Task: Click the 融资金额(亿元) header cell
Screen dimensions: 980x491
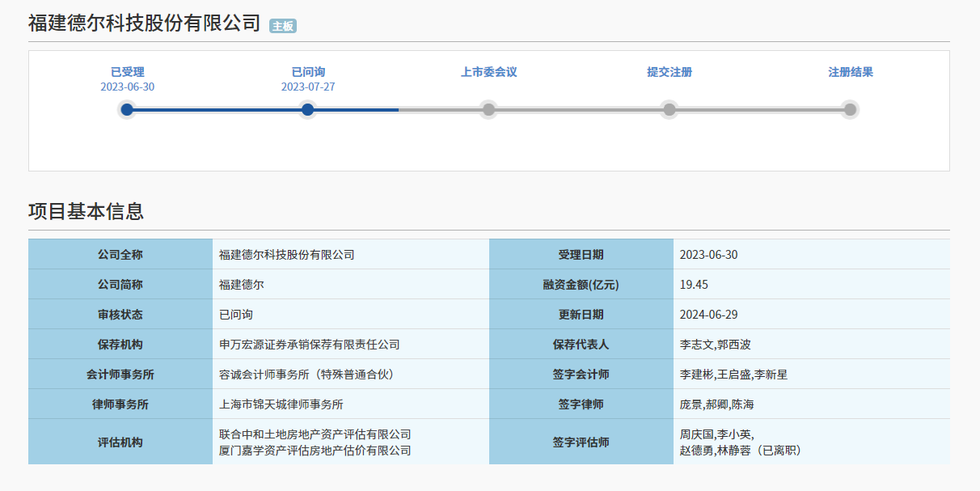Action: [581, 285]
